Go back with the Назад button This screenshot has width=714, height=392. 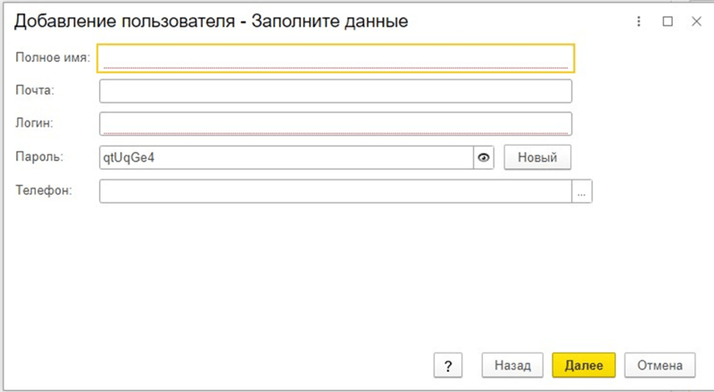click(513, 365)
